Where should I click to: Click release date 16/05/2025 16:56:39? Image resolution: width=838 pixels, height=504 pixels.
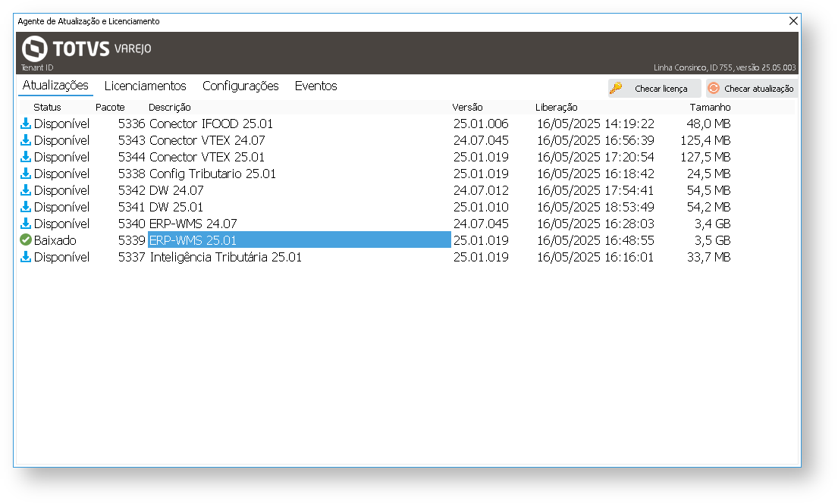[x=595, y=140]
